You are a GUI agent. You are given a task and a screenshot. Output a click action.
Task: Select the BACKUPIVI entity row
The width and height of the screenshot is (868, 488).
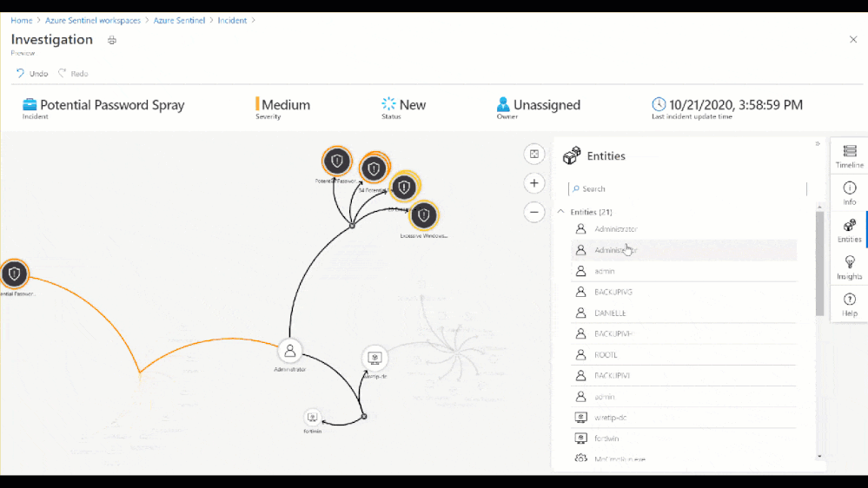click(684, 376)
